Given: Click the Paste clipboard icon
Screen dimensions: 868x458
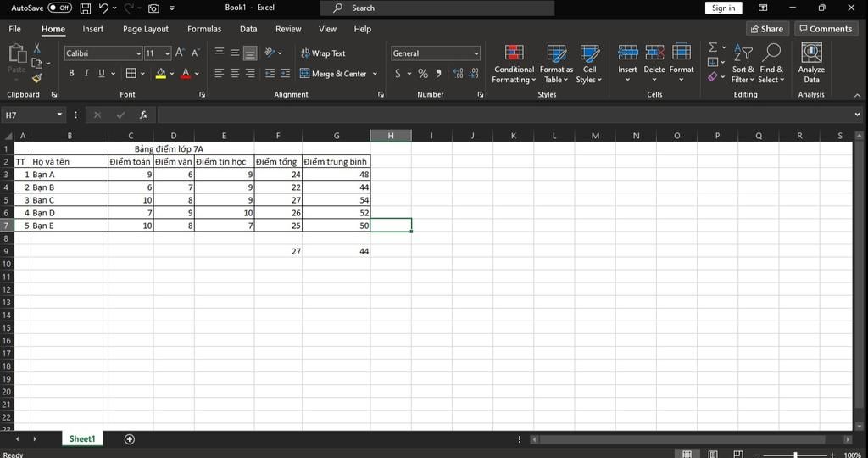Looking at the screenshot, I should (17, 53).
